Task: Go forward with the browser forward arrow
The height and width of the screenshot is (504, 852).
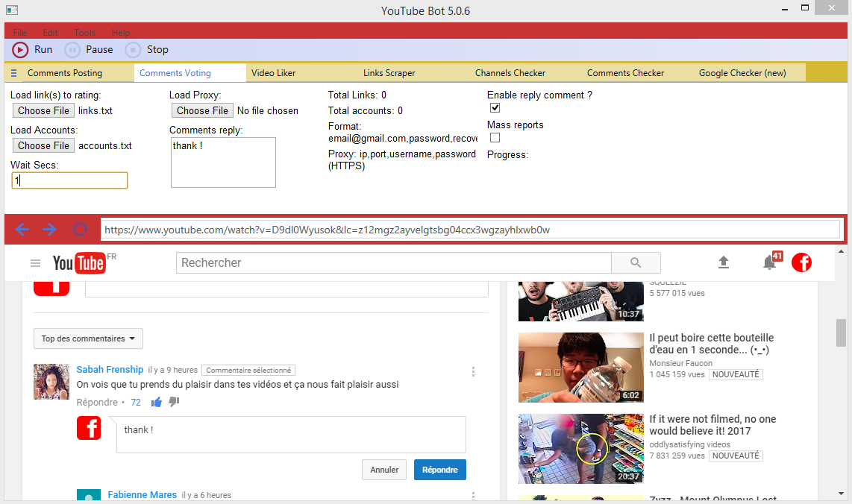Action: [49, 229]
